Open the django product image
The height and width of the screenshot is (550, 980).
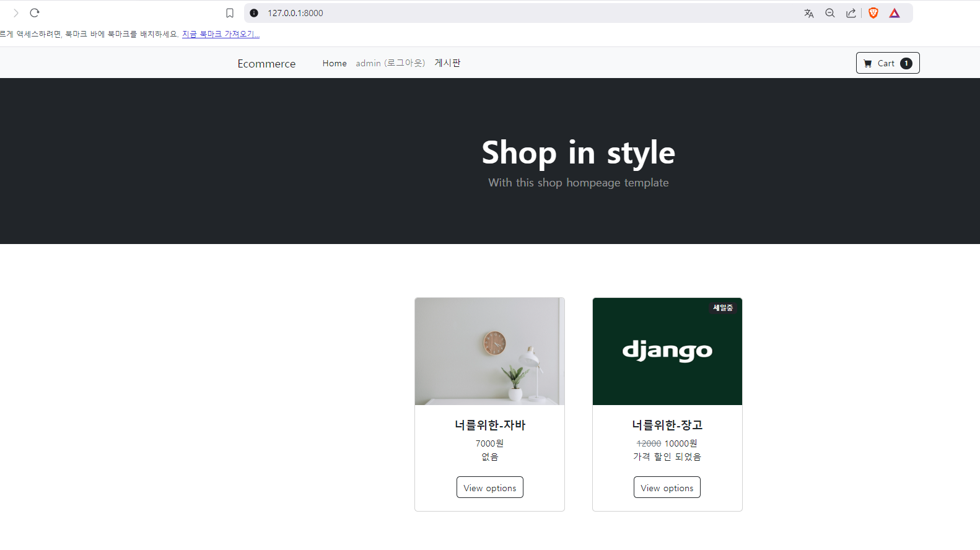click(667, 351)
